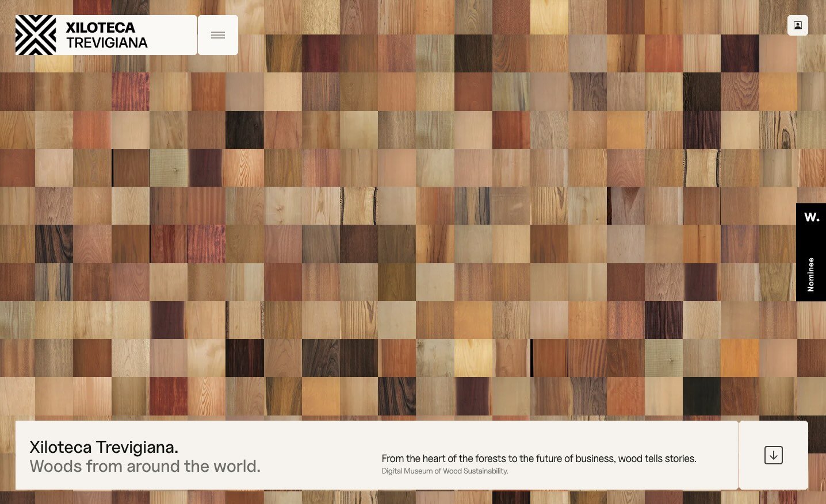Open the image gallery icon at top right
Viewport: 826px width, 504px height.
[x=798, y=25]
